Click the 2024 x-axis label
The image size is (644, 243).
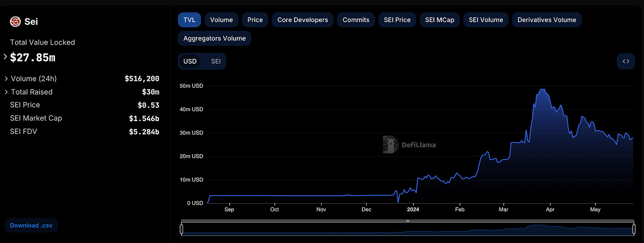tap(413, 209)
